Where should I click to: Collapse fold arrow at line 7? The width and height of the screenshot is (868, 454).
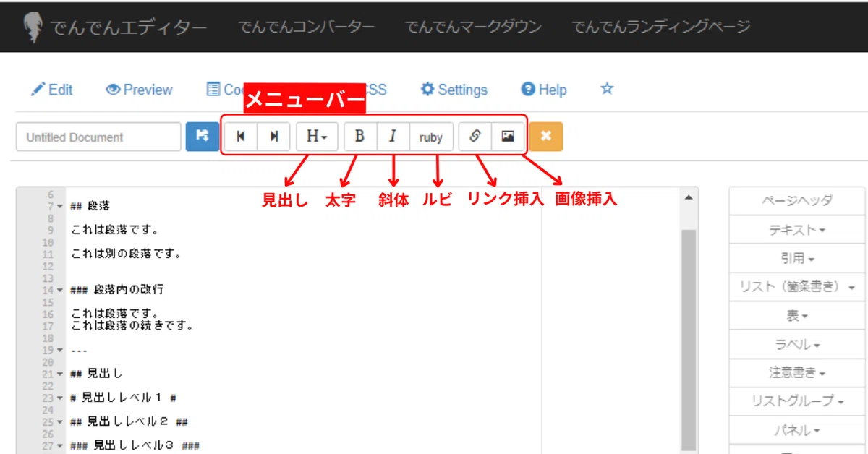point(60,207)
